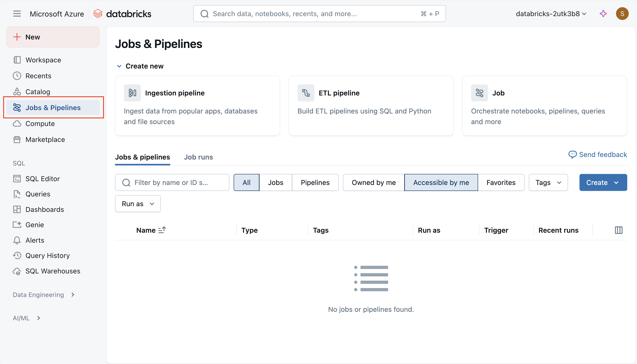The width and height of the screenshot is (637, 364).
Task: Open the Tags filter dropdown
Action: [548, 182]
